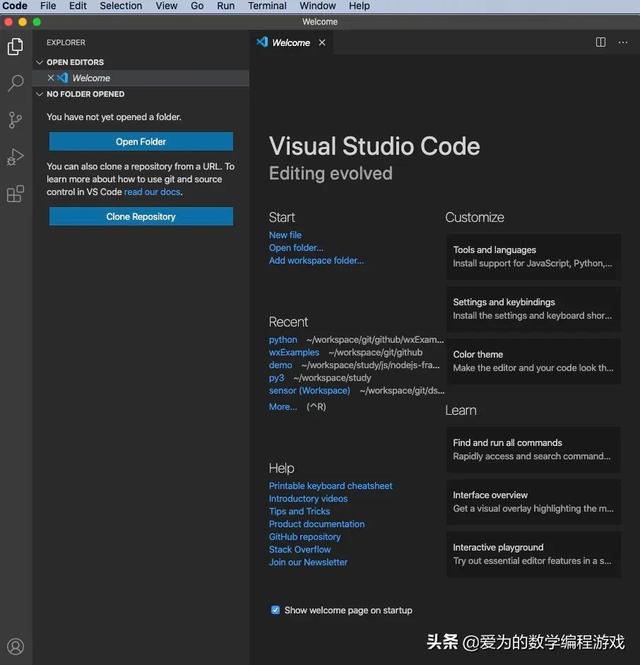Open Product documentation link
The image size is (640, 665).
pyautogui.click(x=316, y=524)
